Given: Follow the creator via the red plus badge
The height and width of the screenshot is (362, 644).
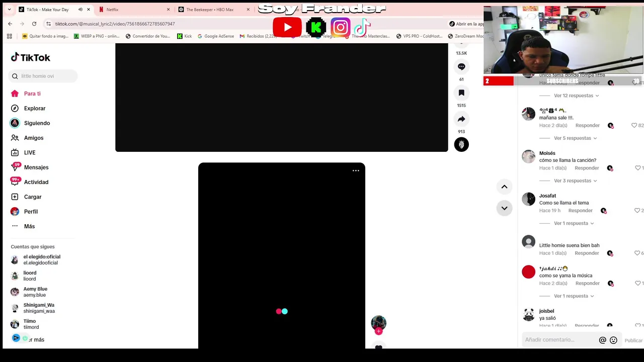Looking at the screenshot, I should [x=378, y=331].
